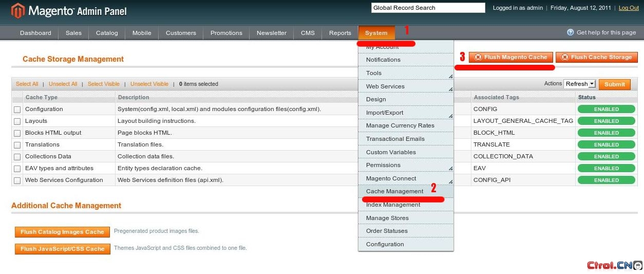
Task: Expand the Permissions submenu
Action: [x=406, y=165]
